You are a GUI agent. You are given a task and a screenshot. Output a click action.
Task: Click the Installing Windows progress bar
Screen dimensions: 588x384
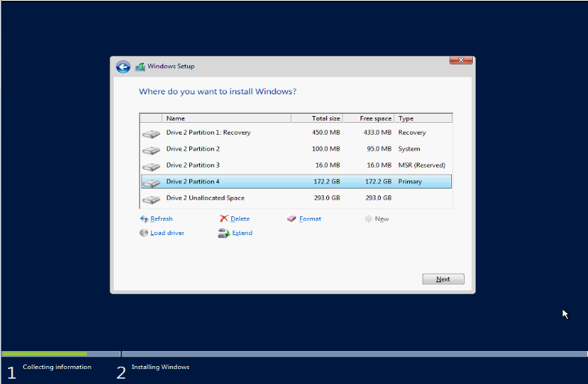[355, 353]
